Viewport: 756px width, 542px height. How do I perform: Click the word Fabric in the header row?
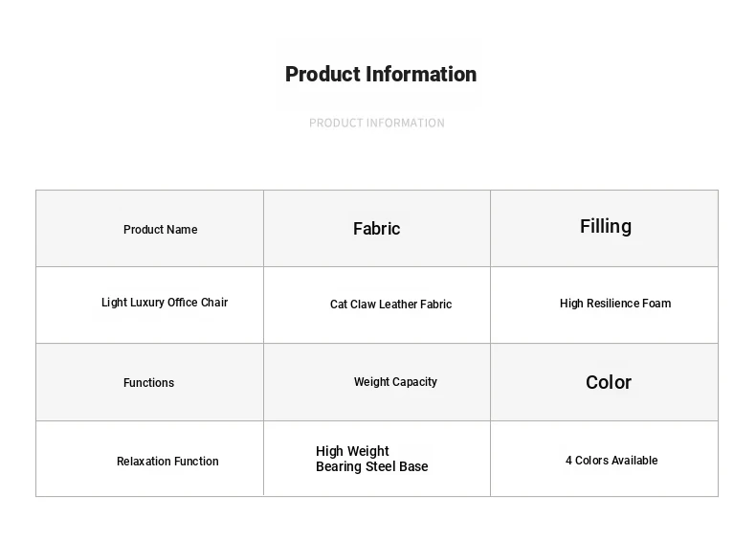coord(376,229)
